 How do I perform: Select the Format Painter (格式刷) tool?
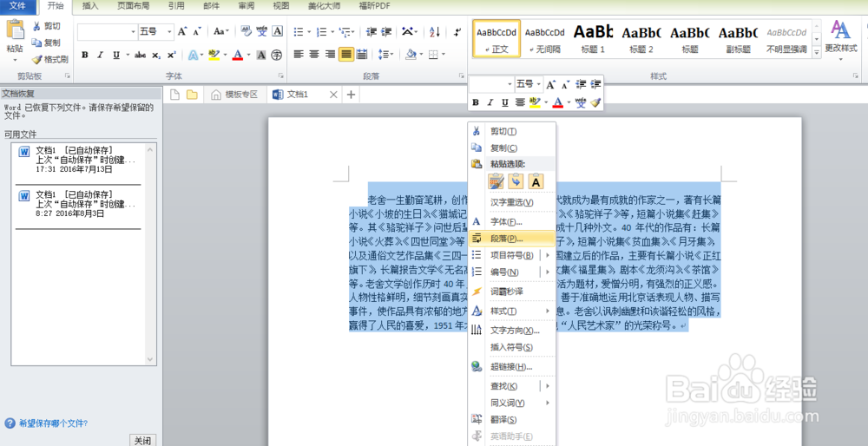point(49,59)
